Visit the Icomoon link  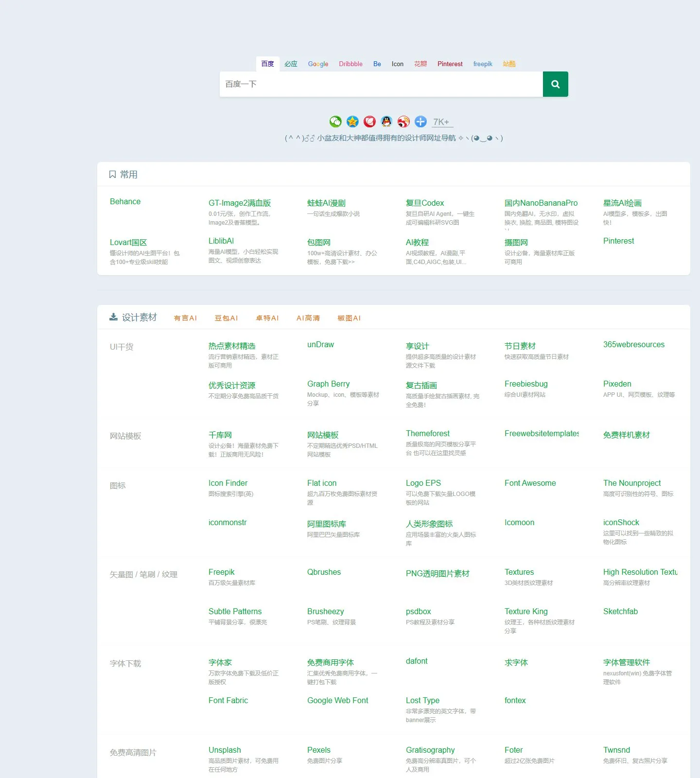(519, 522)
